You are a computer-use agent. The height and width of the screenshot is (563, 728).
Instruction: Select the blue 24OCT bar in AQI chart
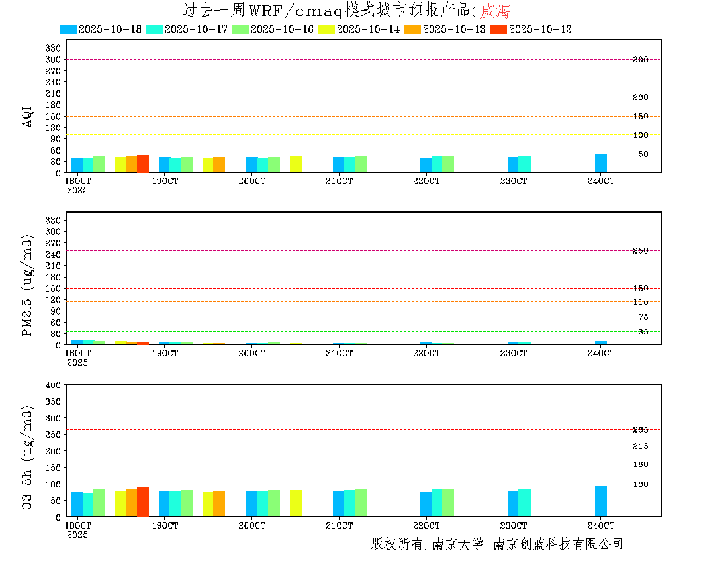tap(601, 163)
